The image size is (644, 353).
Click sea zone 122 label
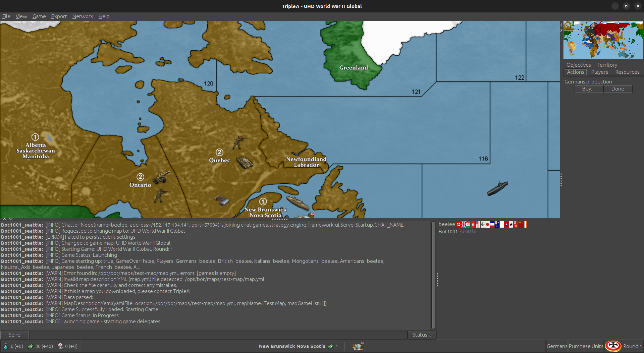coord(520,78)
